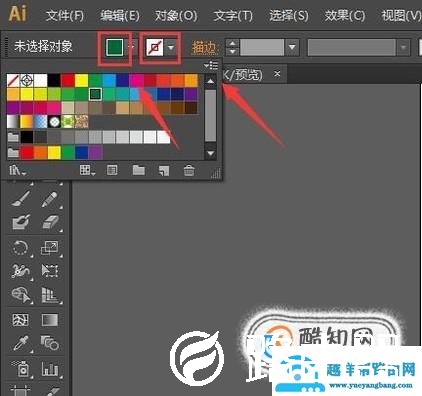
Task: Select the Width tool
Action: (21, 272)
